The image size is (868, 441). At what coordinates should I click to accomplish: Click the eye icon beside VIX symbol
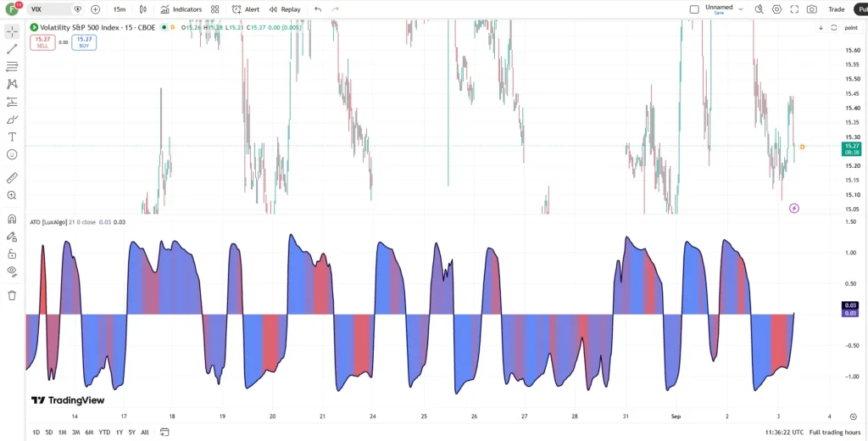(77, 9)
